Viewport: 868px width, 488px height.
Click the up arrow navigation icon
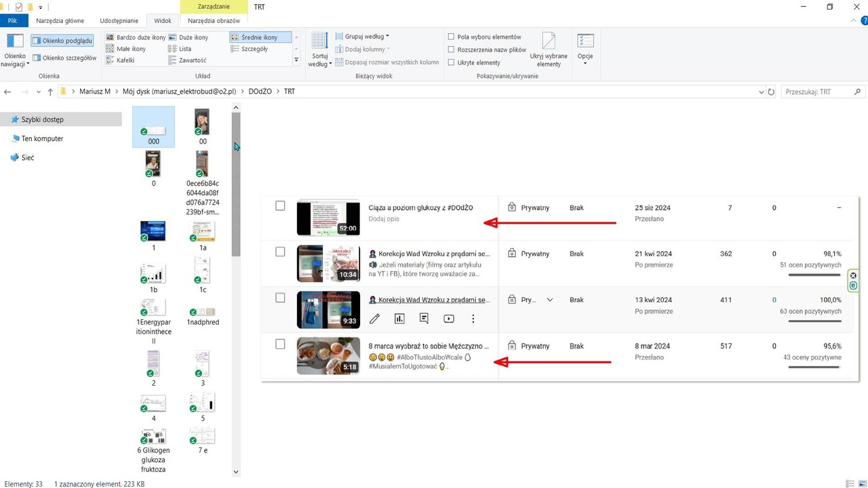click(x=50, y=91)
